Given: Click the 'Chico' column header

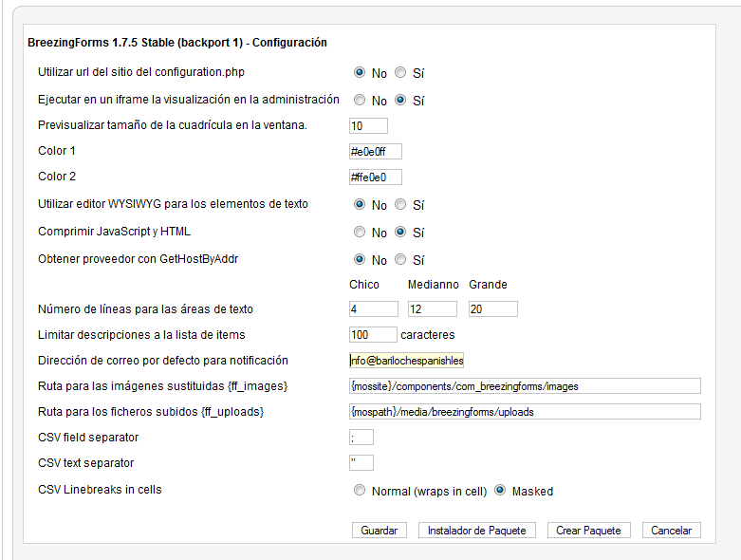Looking at the screenshot, I should (x=364, y=285).
